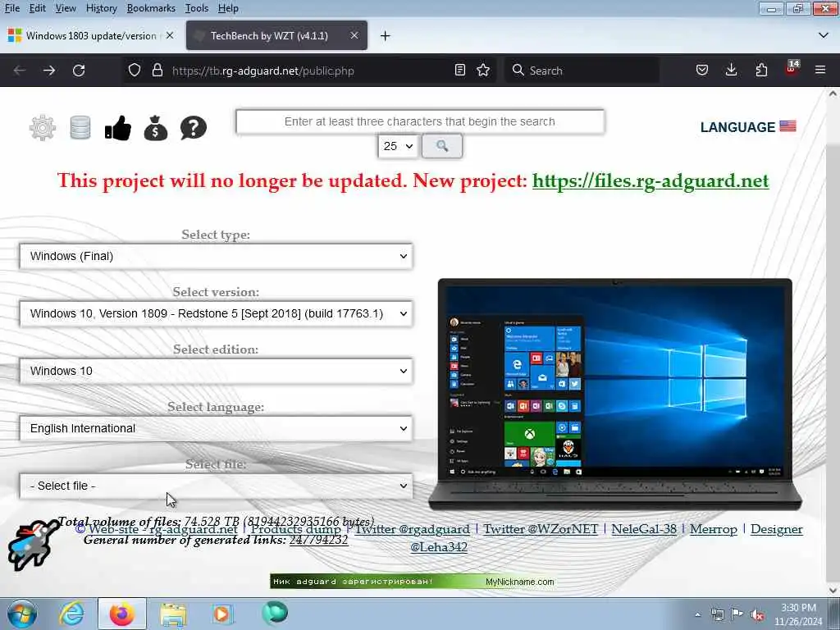840x630 pixels.
Task: Open the Edit menu
Action: coord(38,8)
